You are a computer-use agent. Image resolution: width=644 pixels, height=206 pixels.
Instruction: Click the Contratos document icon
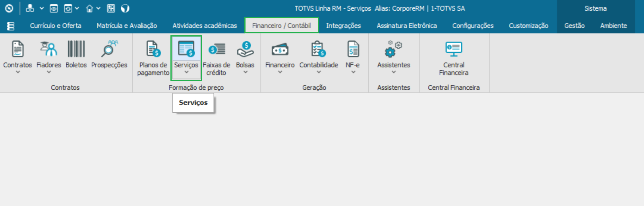click(17, 49)
